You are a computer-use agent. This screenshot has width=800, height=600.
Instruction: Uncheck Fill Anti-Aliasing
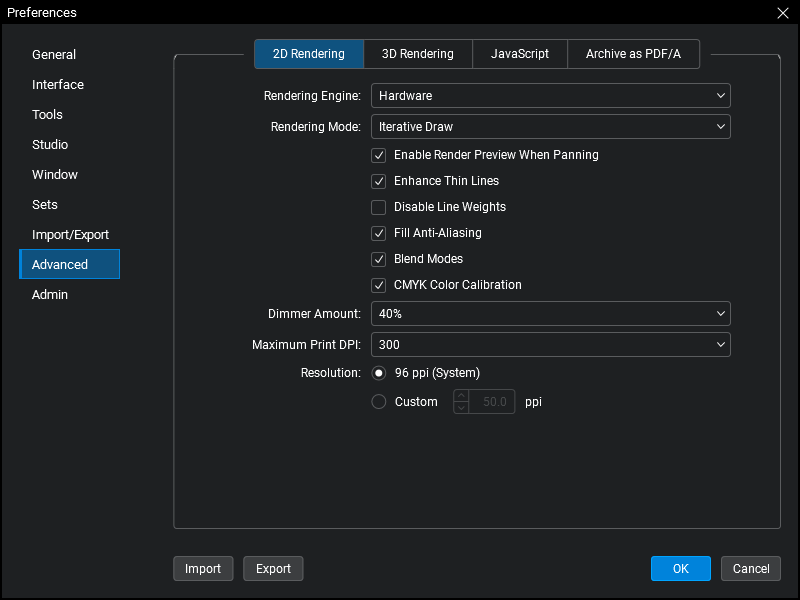tap(379, 233)
